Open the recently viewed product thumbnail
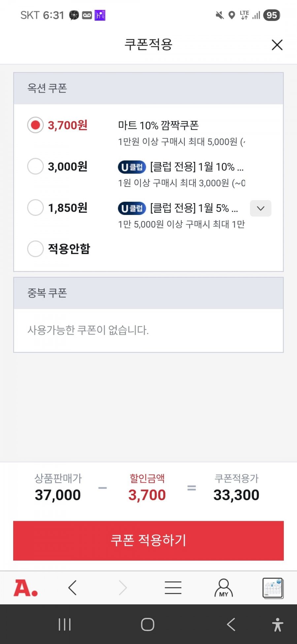Screen dimensions: 297x644 point(273,588)
